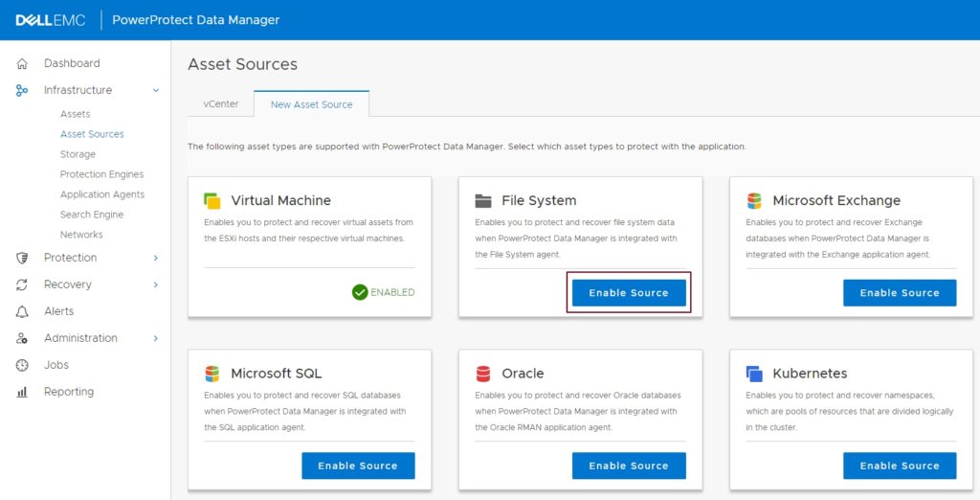Open Storage under Infrastructure
This screenshot has width=980, height=500.
tap(78, 154)
